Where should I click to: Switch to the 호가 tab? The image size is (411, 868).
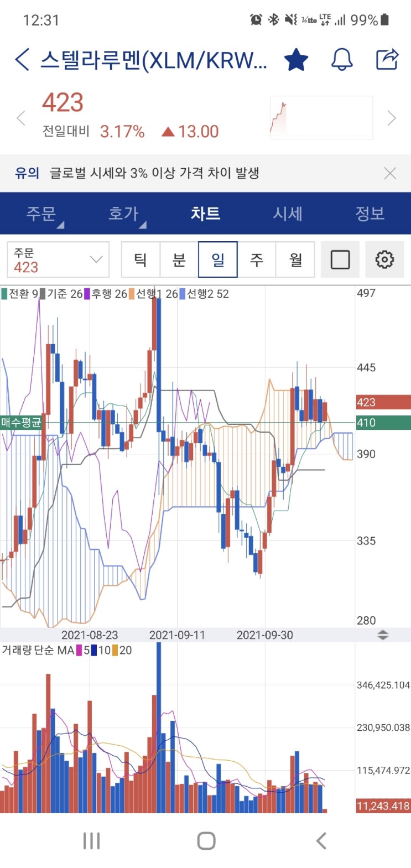coord(123,214)
